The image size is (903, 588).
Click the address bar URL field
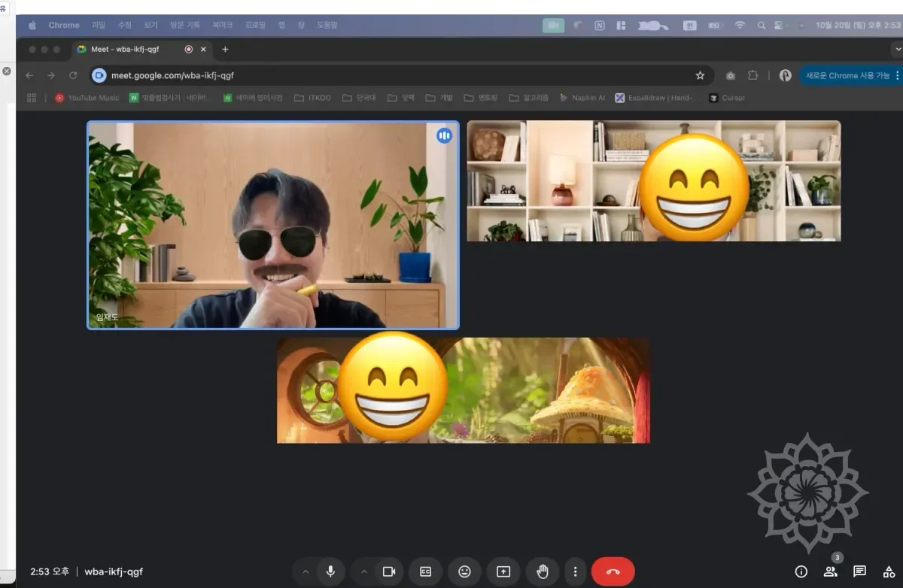tap(376, 75)
